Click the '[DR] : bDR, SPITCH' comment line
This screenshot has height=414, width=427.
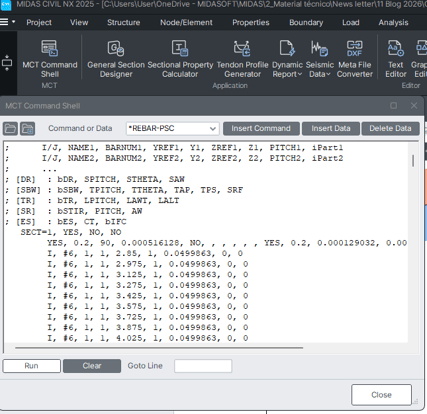tap(95, 179)
